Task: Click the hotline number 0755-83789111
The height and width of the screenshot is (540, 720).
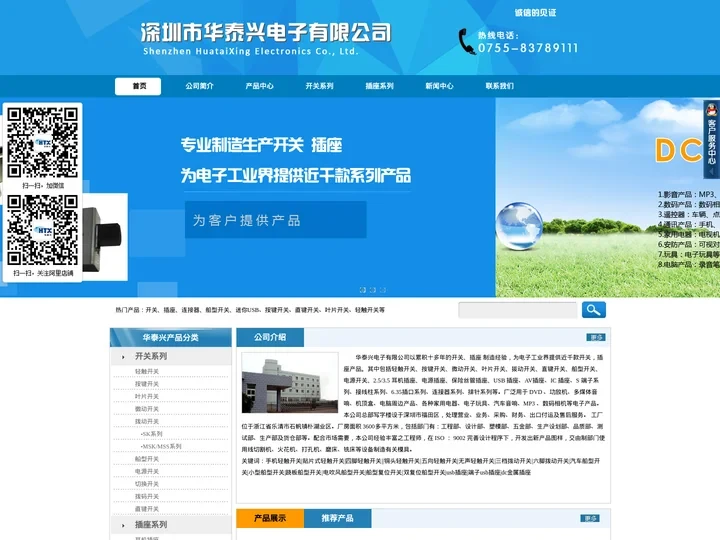Action: point(528,48)
